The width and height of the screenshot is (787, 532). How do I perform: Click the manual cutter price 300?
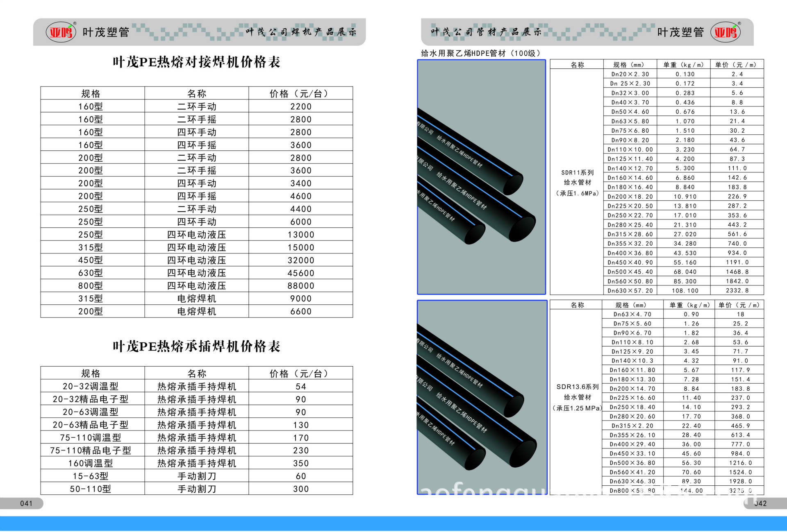[301, 489]
